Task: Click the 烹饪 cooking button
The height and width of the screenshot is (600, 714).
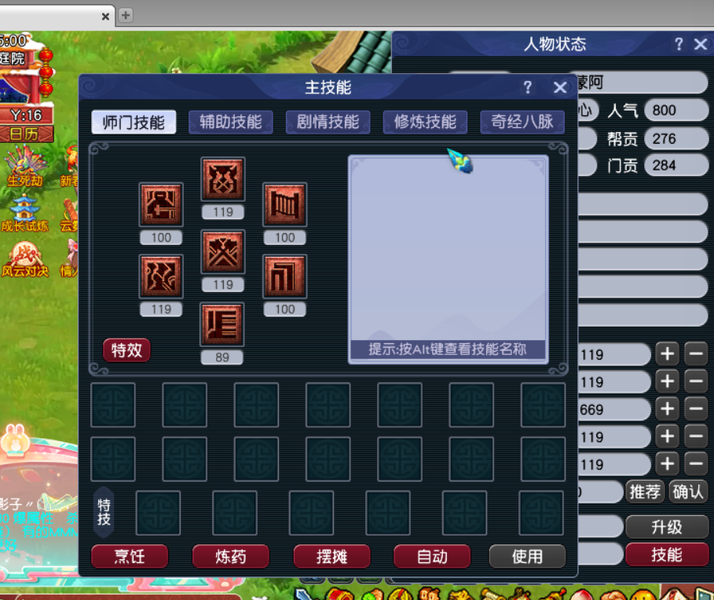Action: 127,556
